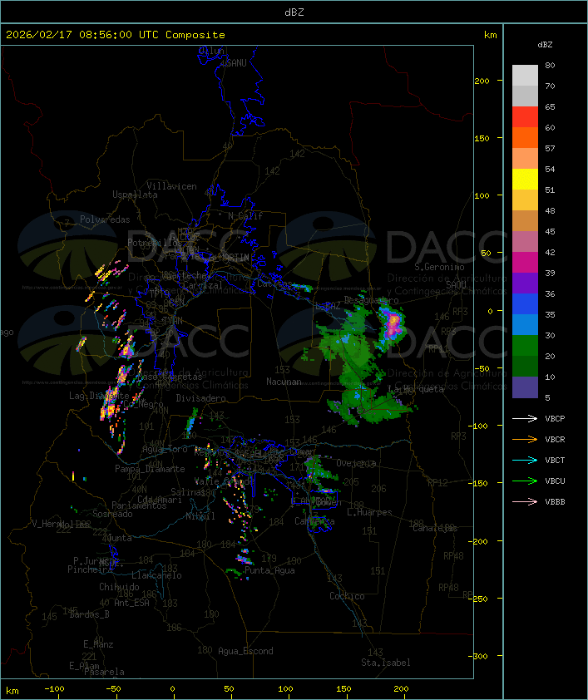Select the dark green 10-20 dBZ swatch
The height and width of the screenshot is (700, 588).
coord(525,366)
